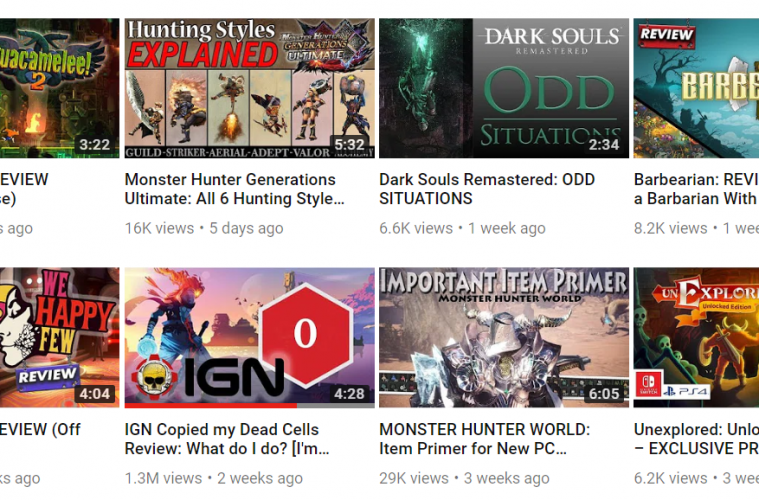This screenshot has width=759, height=500.
Task: Open Hunting Styles Explained video thumbnail
Action: click(x=249, y=88)
